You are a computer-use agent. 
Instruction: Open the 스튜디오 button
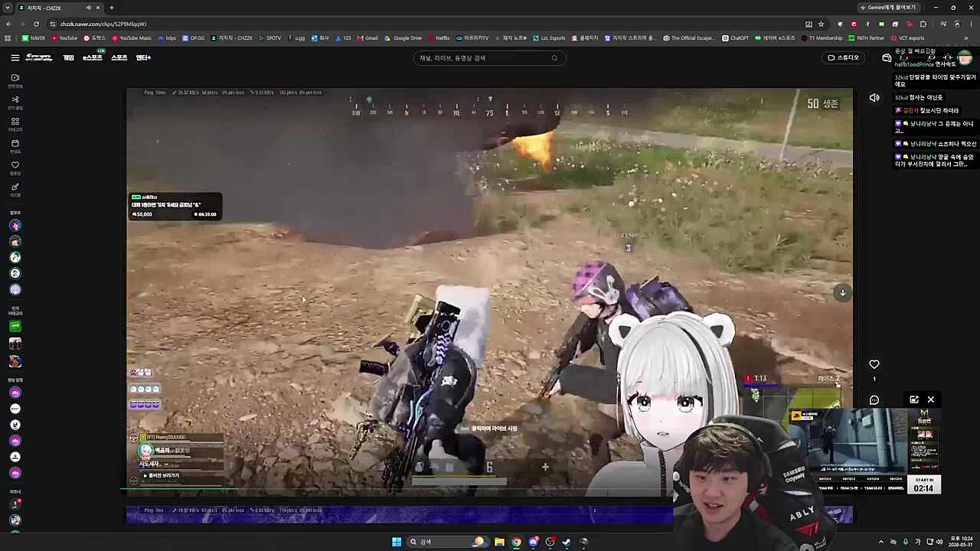click(x=844, y=57)
